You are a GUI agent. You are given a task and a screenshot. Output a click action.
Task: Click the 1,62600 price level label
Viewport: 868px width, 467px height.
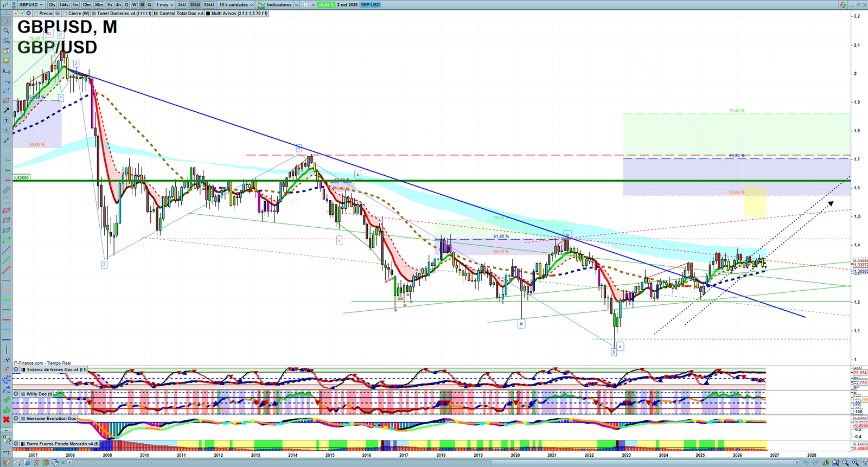click(22, 177)
